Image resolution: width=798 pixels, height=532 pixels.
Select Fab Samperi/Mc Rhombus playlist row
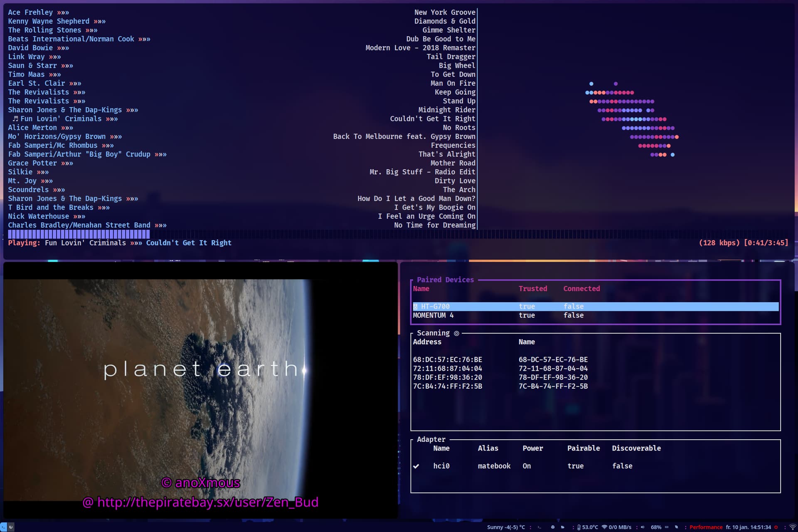242,145
